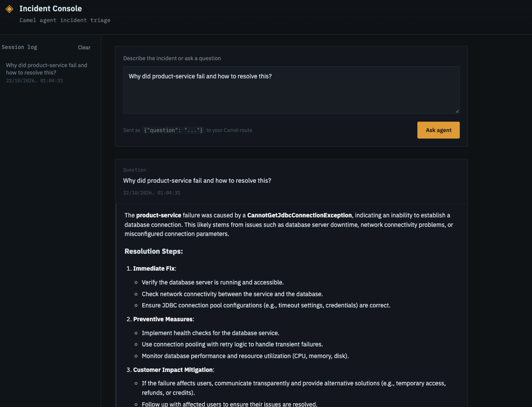This screenshot has width=532, height=407.
Task: Click the Ask agent button
Action: coord(438,130)
